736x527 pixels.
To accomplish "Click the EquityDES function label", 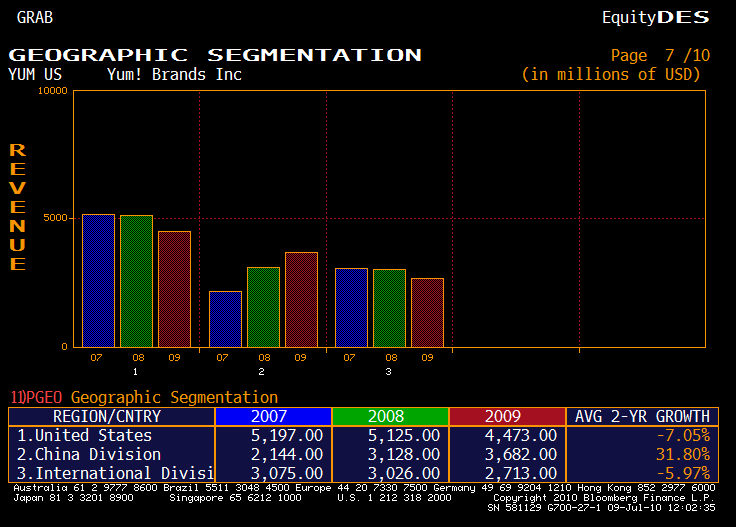I will [655, 17].
